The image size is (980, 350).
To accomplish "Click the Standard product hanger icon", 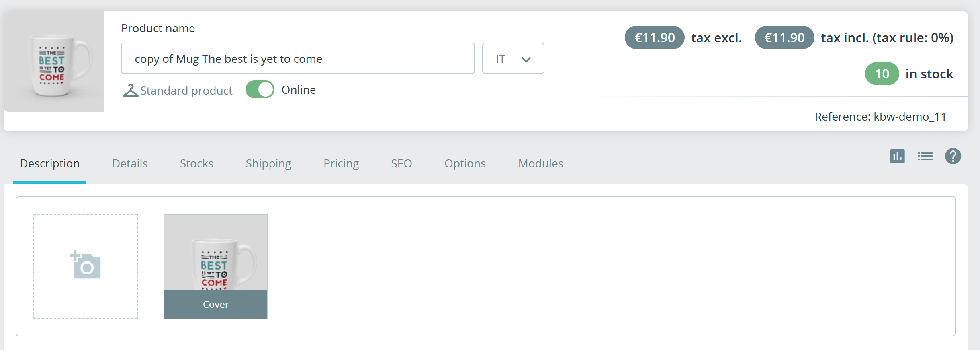I will [x=130, y=90].
